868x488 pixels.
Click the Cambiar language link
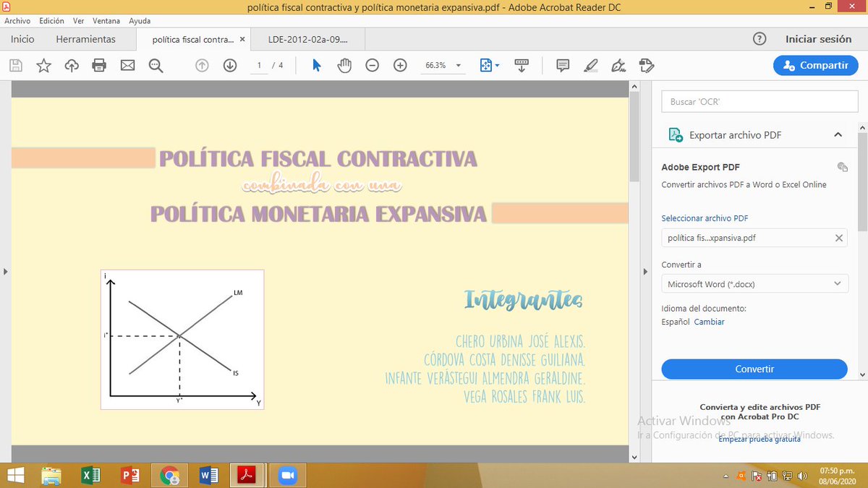click(709, 322)
